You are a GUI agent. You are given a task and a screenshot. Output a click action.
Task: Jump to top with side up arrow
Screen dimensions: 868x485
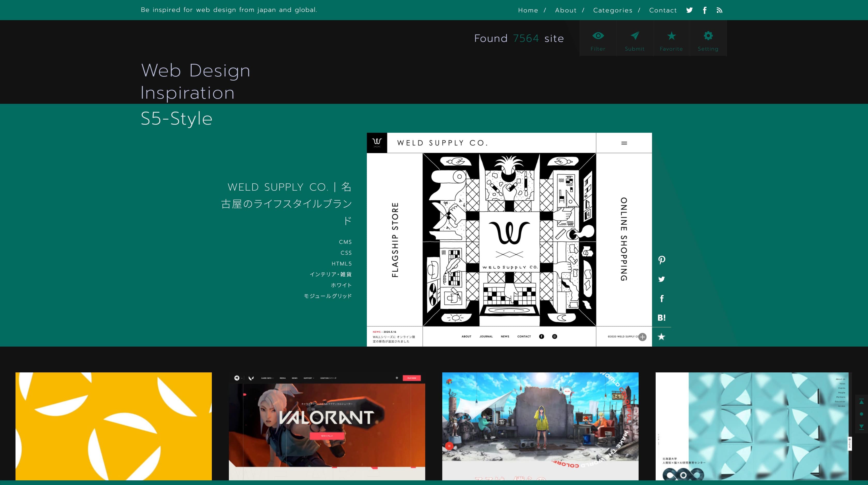[861, 402]
